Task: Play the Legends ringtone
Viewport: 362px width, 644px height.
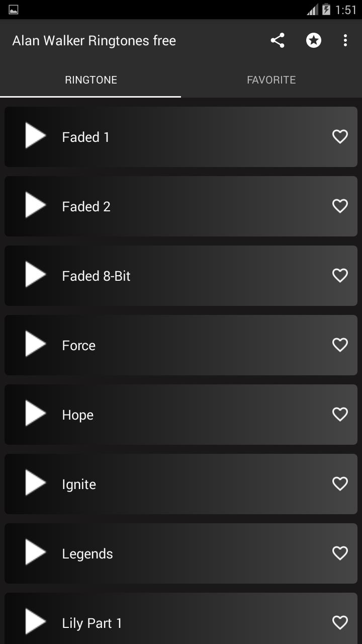Action: tap(35, 553)
